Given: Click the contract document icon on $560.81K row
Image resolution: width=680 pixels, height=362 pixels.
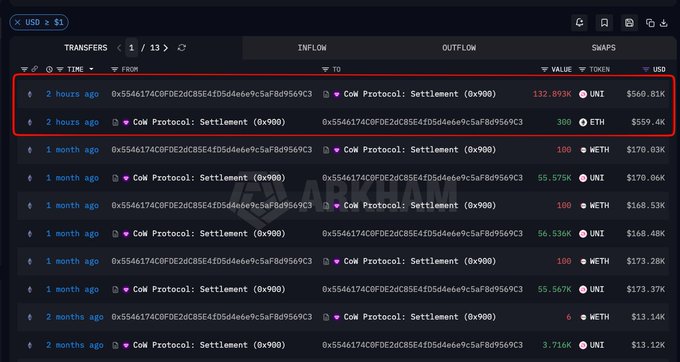Looking at the screenshot, I should pyautogui.click(x=326, y=94).
